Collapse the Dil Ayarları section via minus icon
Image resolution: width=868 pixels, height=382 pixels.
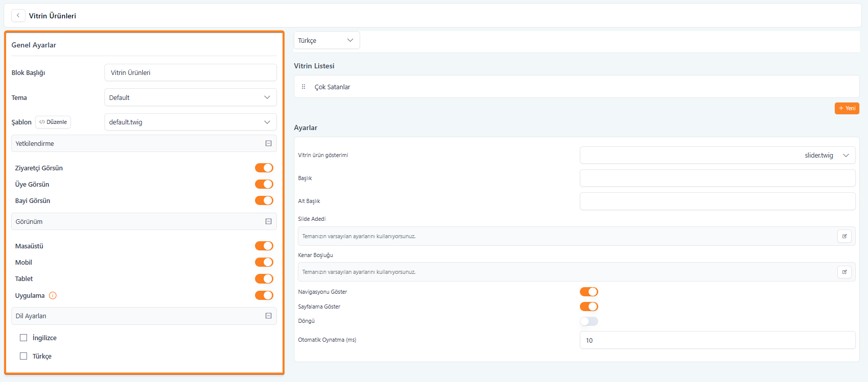[268, 316]
